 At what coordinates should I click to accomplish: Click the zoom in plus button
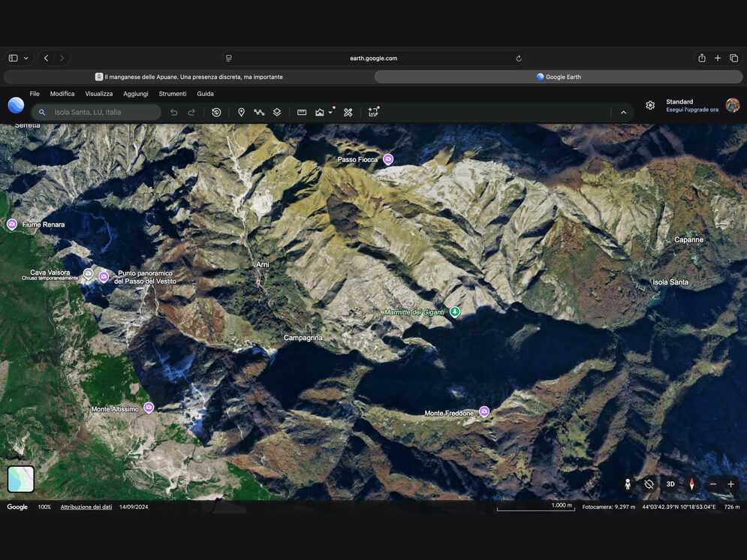[730, 484]
